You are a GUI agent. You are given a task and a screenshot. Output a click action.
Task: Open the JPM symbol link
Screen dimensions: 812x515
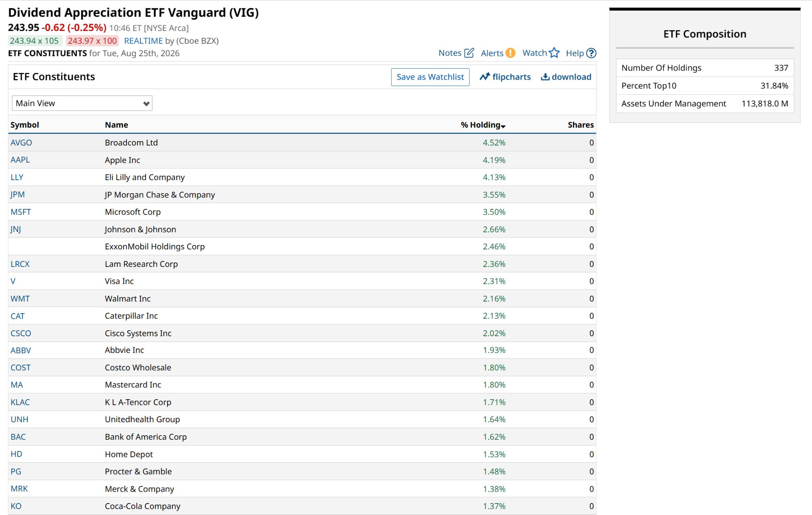17,195
